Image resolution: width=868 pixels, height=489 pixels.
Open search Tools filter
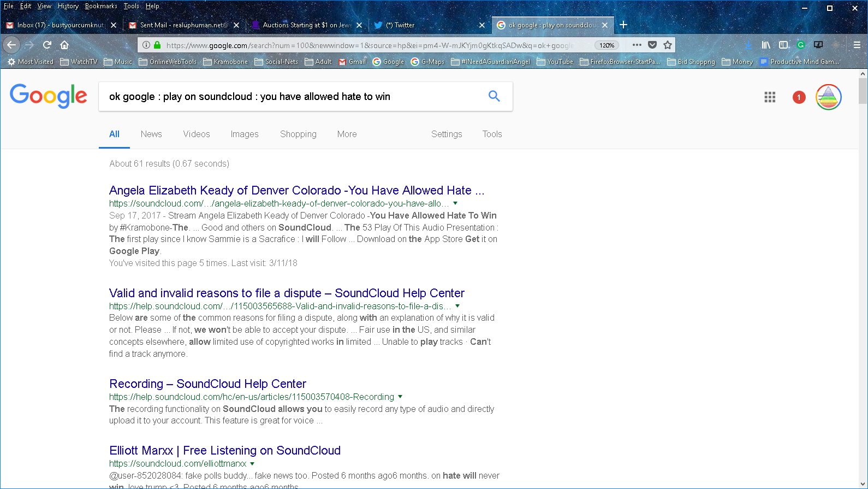point(492,134)
